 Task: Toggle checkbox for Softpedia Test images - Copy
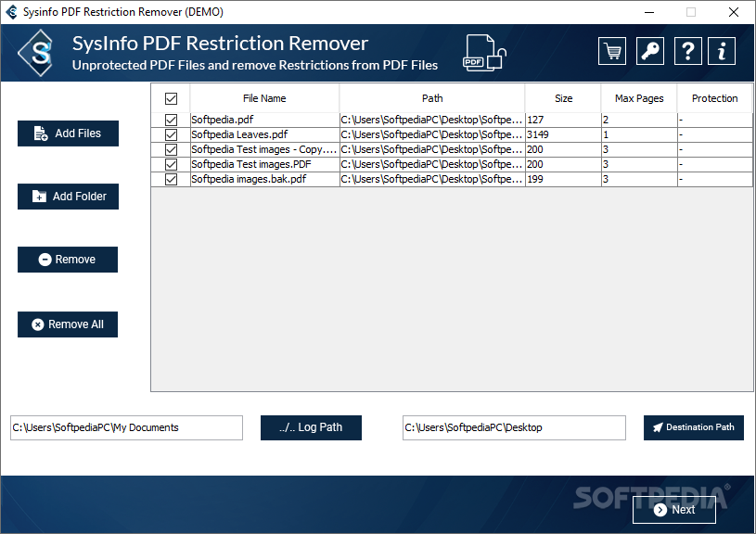[x=171, y=150]
